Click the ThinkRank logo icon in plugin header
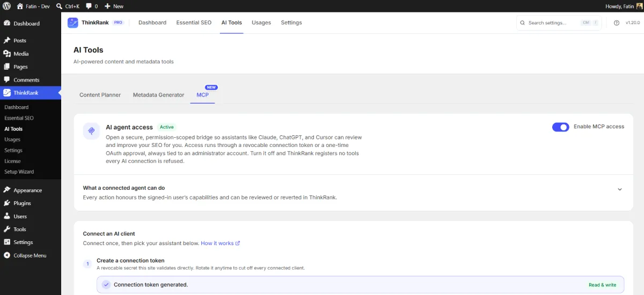 (x=72, y=23)
